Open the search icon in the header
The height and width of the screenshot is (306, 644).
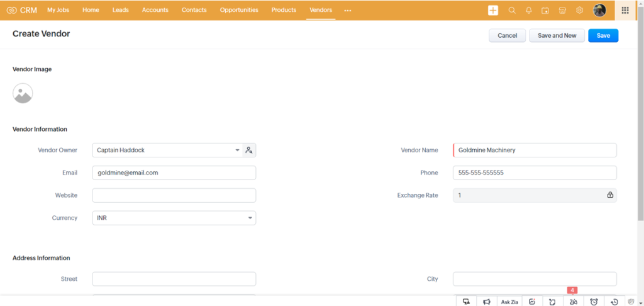(x=512, y=10)
